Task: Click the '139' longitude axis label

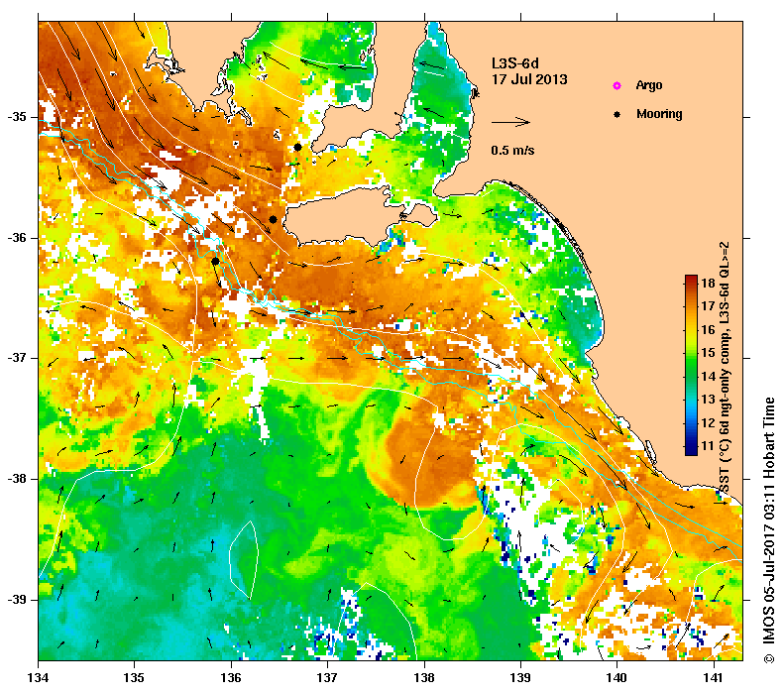Action: click(521, 678)
